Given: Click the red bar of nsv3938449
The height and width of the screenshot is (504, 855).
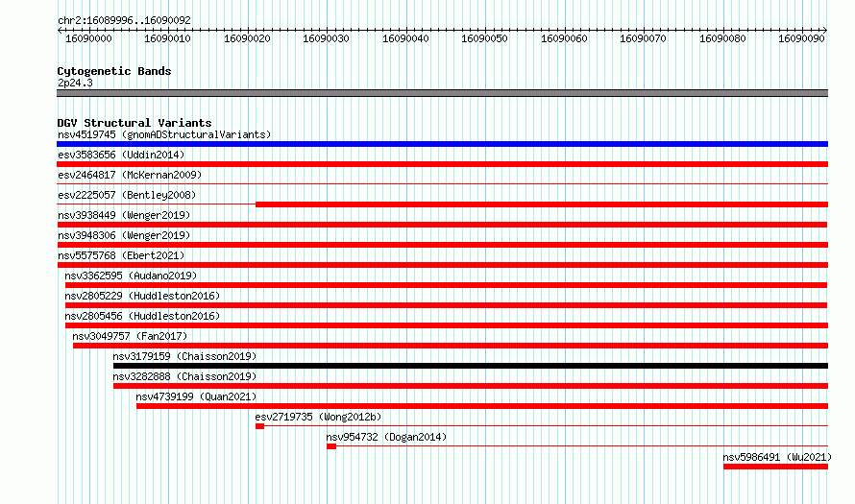Looking at the screenshot, I should [x=442, y=225].
